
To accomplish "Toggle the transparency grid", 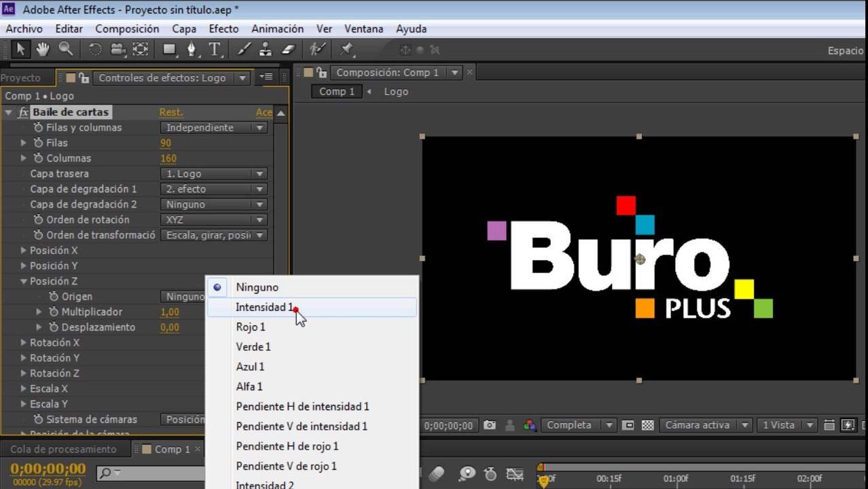I will 648,425.
